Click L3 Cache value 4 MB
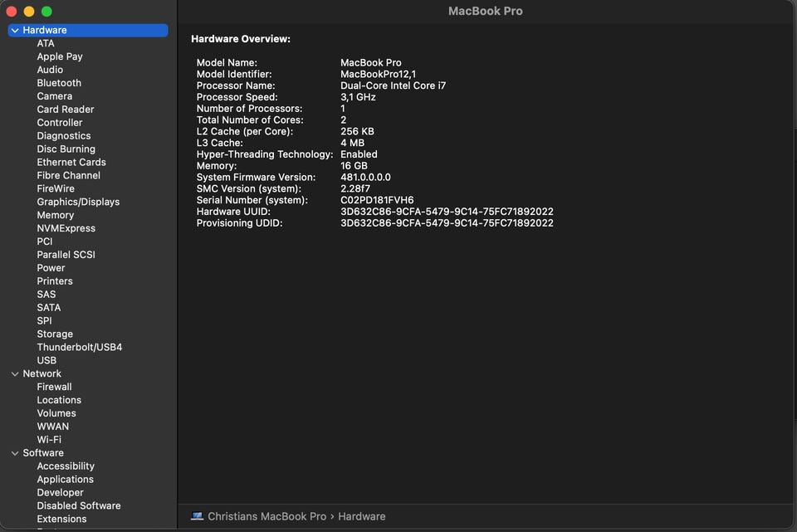Viewport: 797px width, 532px height. pyautogui.click(x=352, y=143)
